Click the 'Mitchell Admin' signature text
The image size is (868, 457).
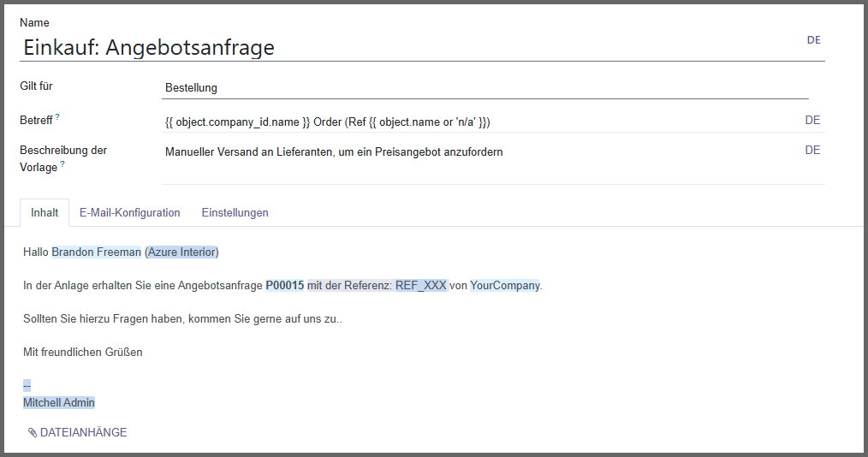coord(59,403)
